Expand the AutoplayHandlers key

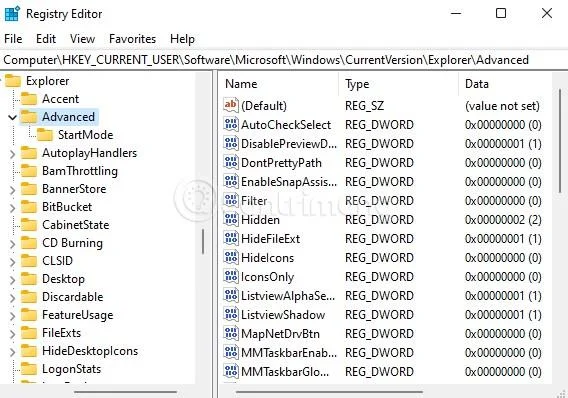coord(12,154)
